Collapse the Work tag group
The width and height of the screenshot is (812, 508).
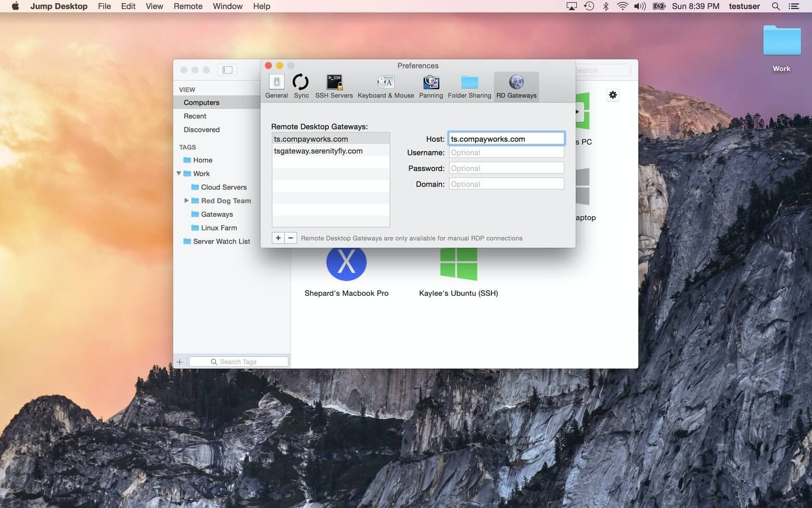(x=179, y=174)
